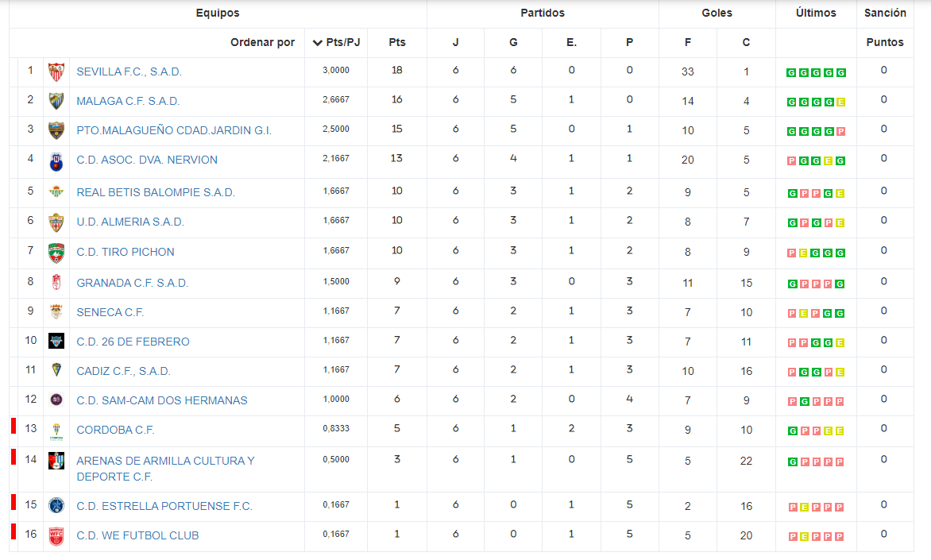Click the Últimos column header
The height and width of the screenshot is (560, 931).
816,13
